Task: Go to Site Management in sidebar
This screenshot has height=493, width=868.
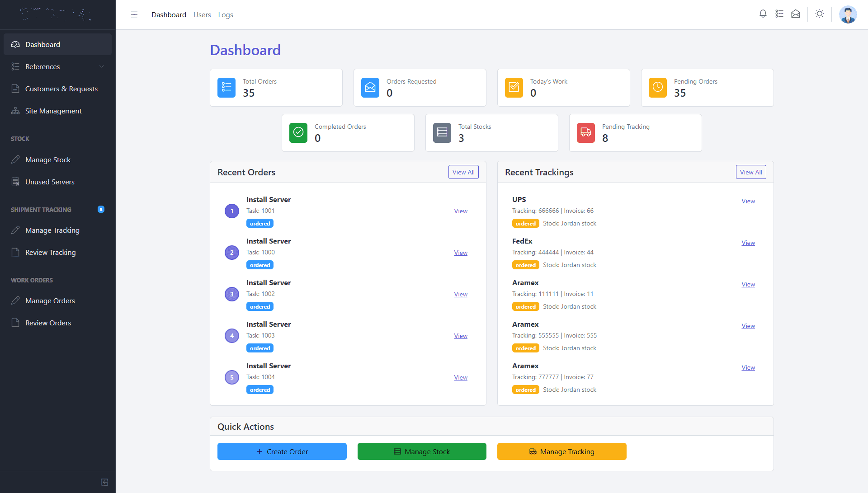Action: [58, 111]
